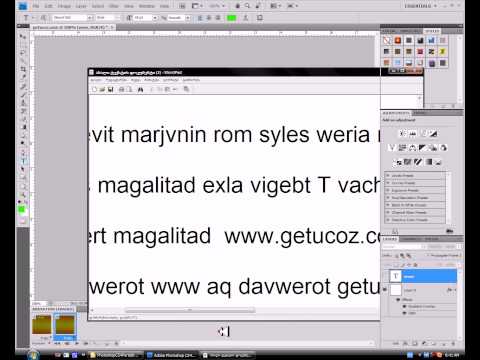Image resolution: width=480 pixels, height=360 pixels.
Task: Toggle visibility of Layer 1
Action: click(x=385, y=290)
